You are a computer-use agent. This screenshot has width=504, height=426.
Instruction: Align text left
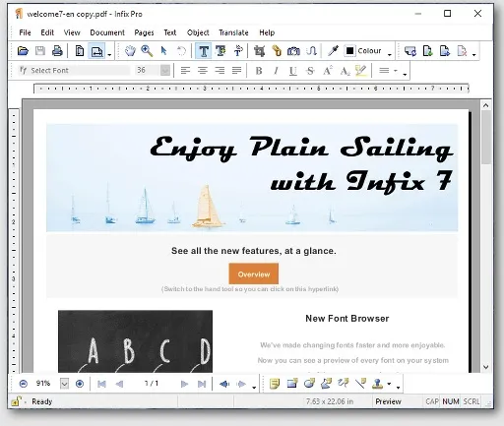185,70
